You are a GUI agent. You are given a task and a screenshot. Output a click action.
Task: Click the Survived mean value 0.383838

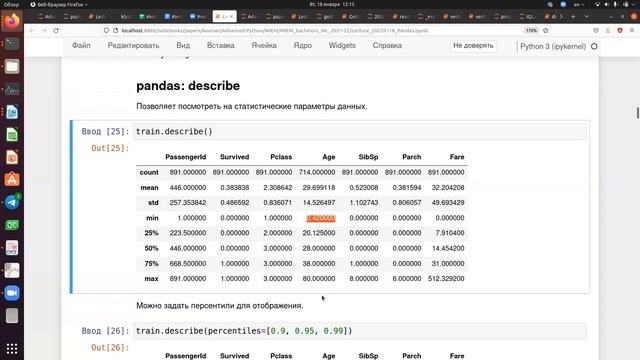(x=235, y=188)
